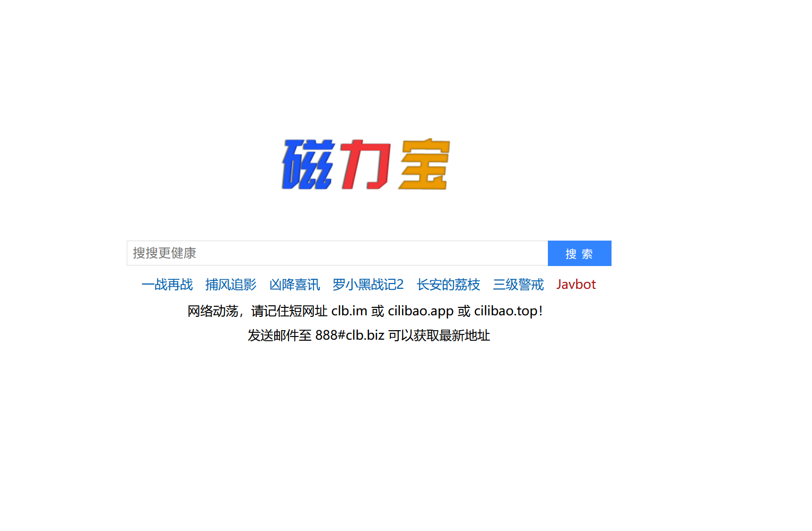Screen dimensions: 812x531
Task: Open the red Javbot link
Action: (576, 285)
